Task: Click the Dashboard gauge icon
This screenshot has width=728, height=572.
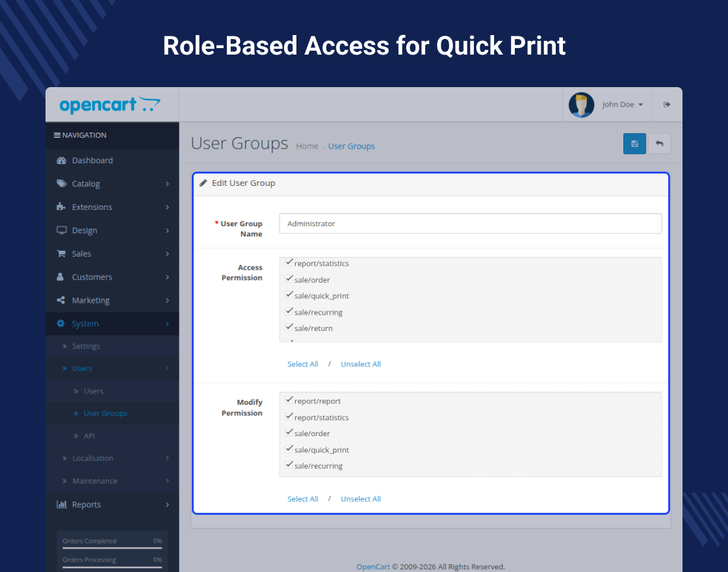Action: [x=61, y=161]
